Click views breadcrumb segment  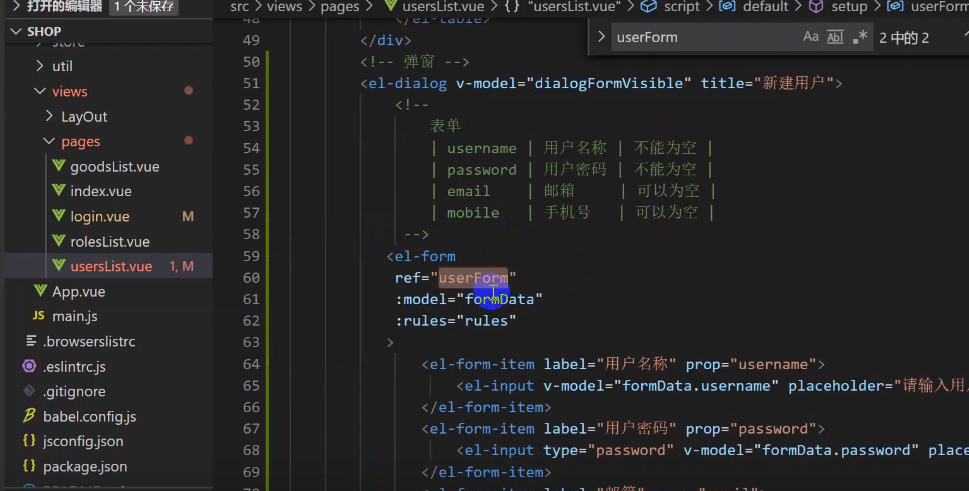(284, 7)
